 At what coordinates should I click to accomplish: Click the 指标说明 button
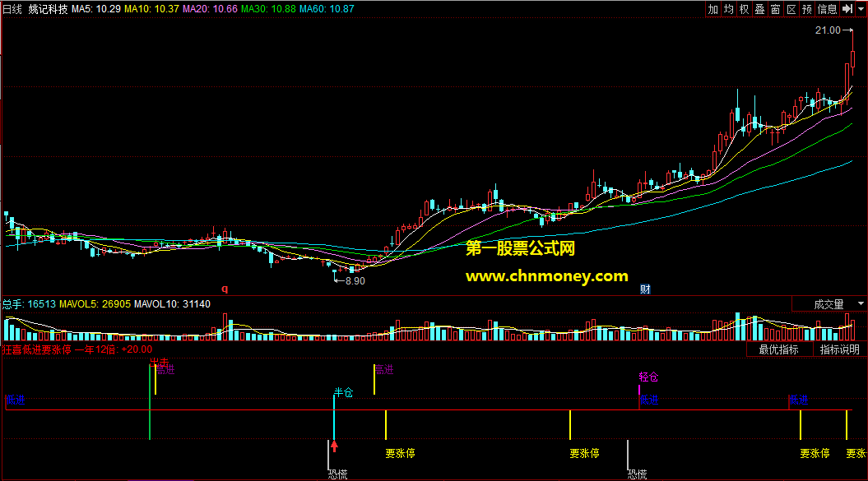(839, 349)
